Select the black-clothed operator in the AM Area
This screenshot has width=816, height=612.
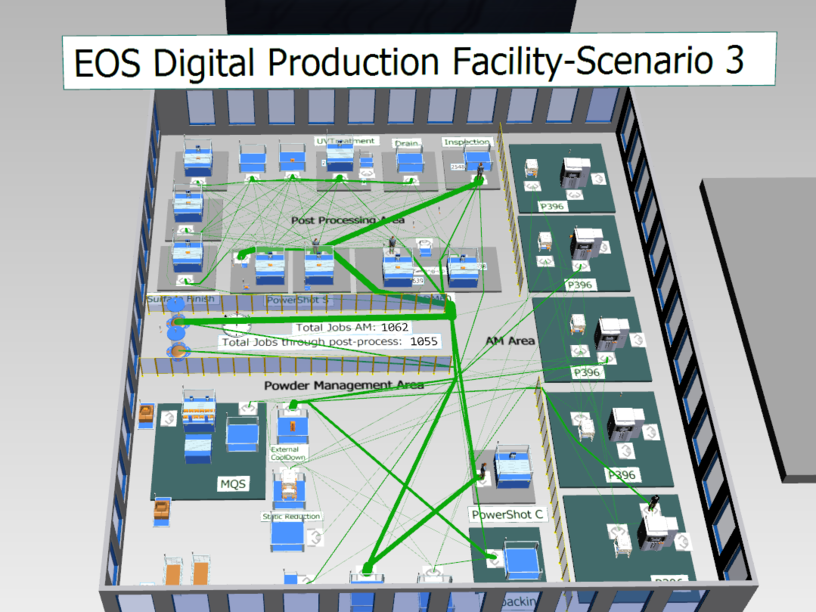pyautogui.click(x=654, y=502)
